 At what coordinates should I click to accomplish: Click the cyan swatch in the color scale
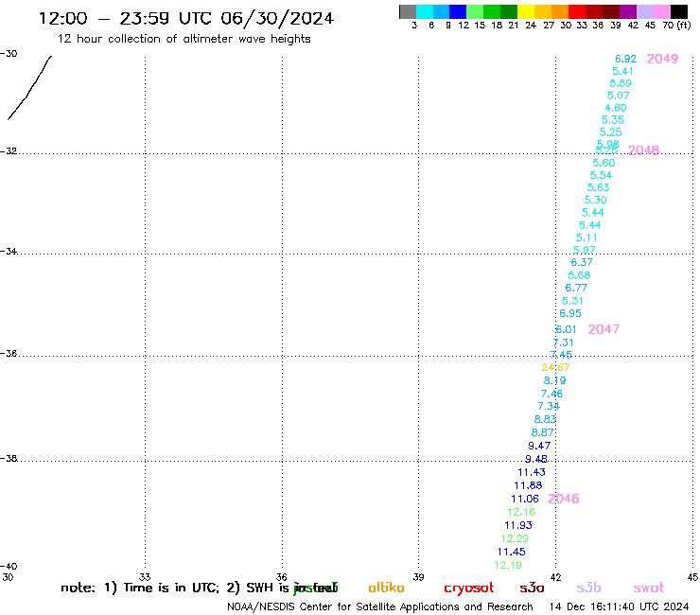pyautogui.click(x=425, y=11)
